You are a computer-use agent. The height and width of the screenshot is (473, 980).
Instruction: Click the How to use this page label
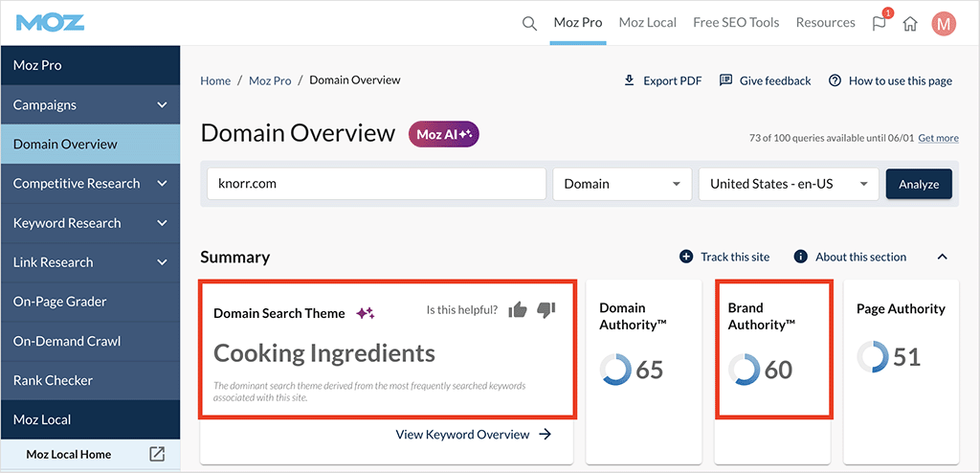click(x=901, y=80)
